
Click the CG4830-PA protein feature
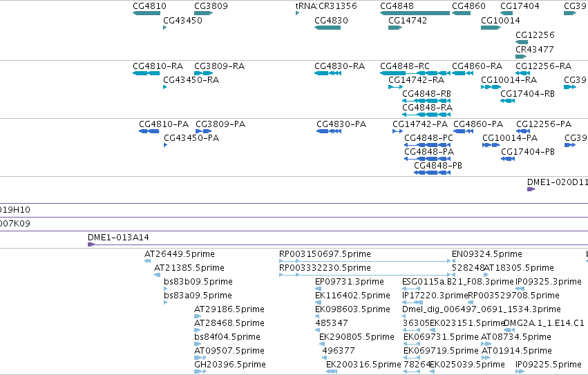[329, 131]
